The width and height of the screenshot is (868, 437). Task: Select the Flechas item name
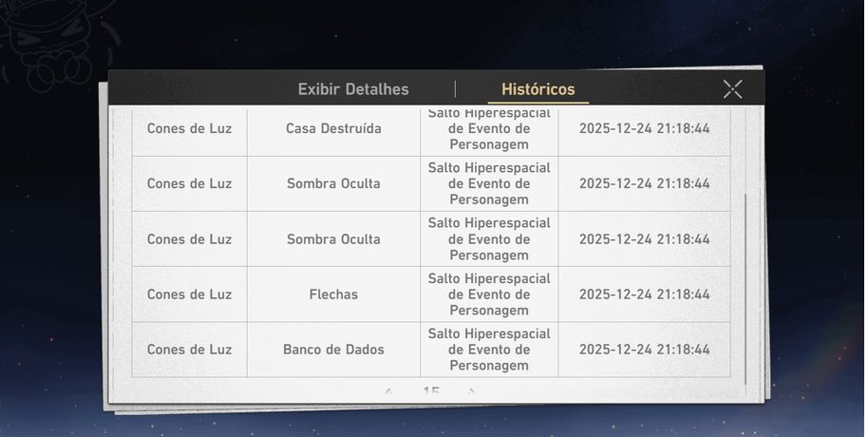tap(333, 294)
